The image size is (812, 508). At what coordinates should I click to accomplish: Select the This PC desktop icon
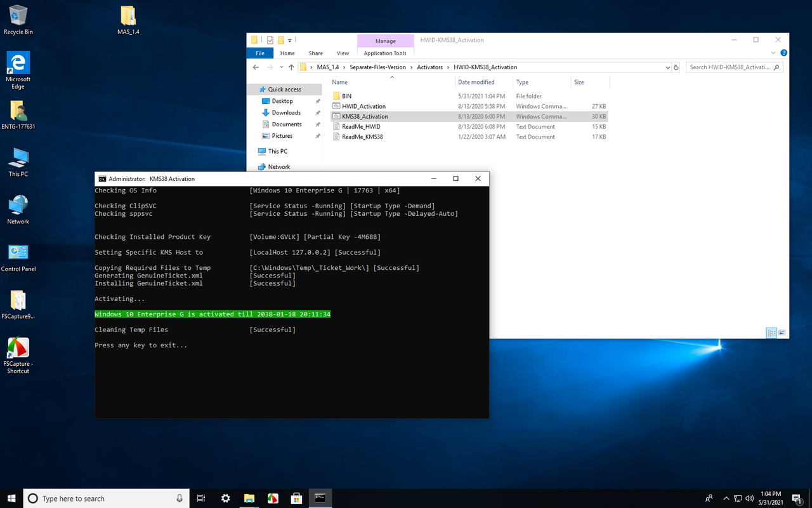[18, 163]
